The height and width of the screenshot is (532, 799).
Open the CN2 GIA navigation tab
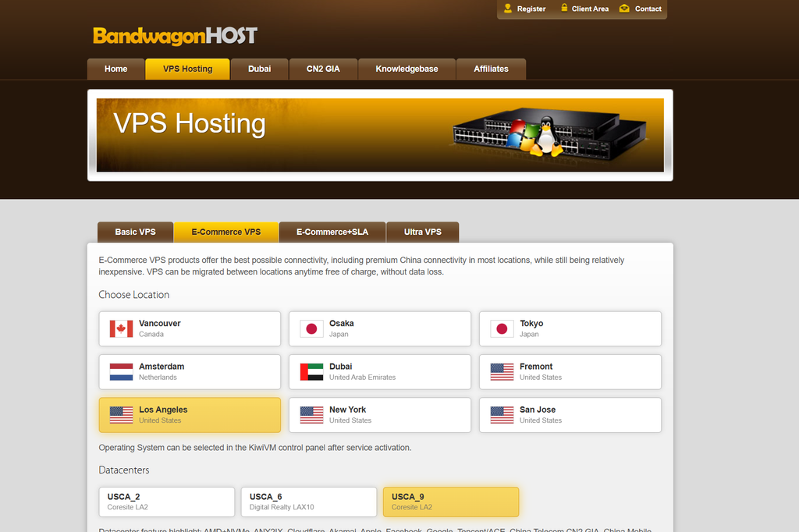(323, 69)
